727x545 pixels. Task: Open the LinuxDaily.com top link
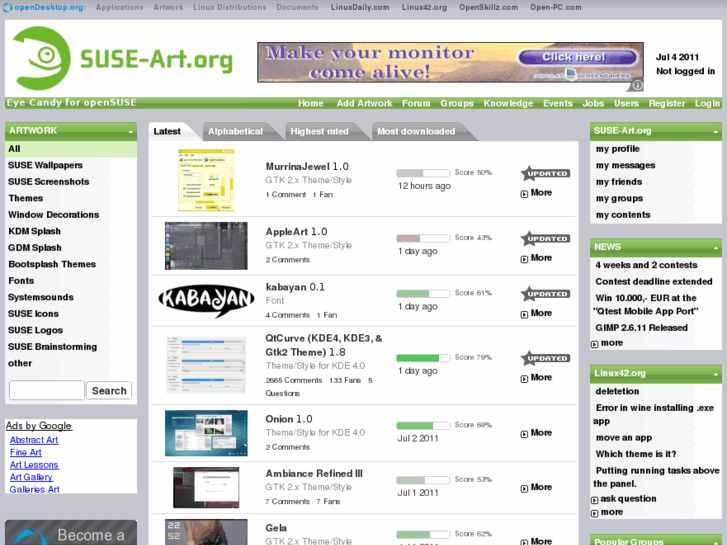coord(360,7)
